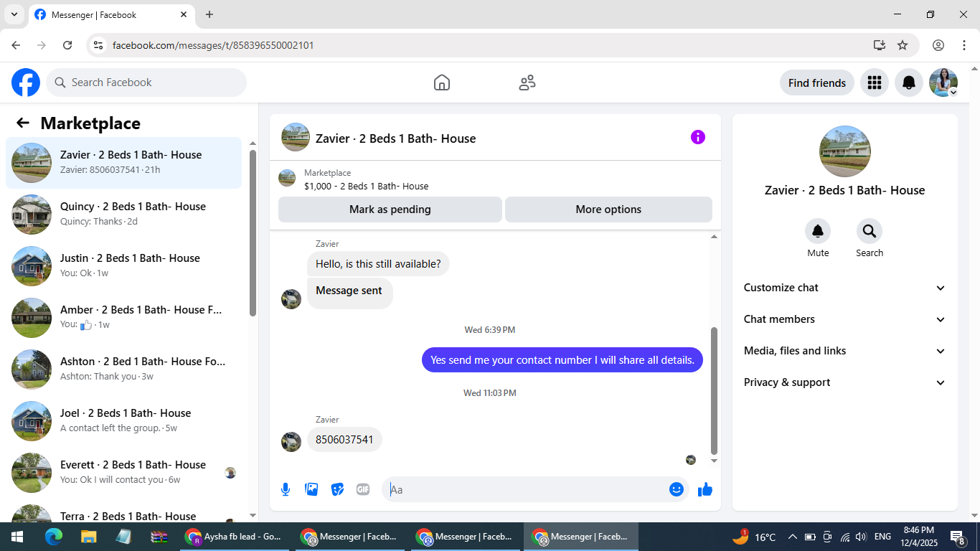Open the Notifications bell icon
Viewport: 980px width, 551px height.
pyautogui.click(x=908, y=83)
